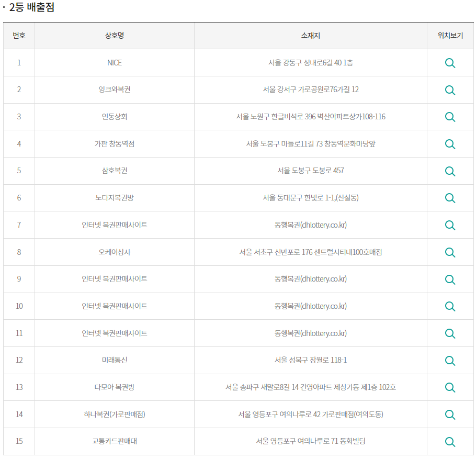Viewport: 476px width, 459px height.
Task: Open location view for NICE store
Action: 450,63
